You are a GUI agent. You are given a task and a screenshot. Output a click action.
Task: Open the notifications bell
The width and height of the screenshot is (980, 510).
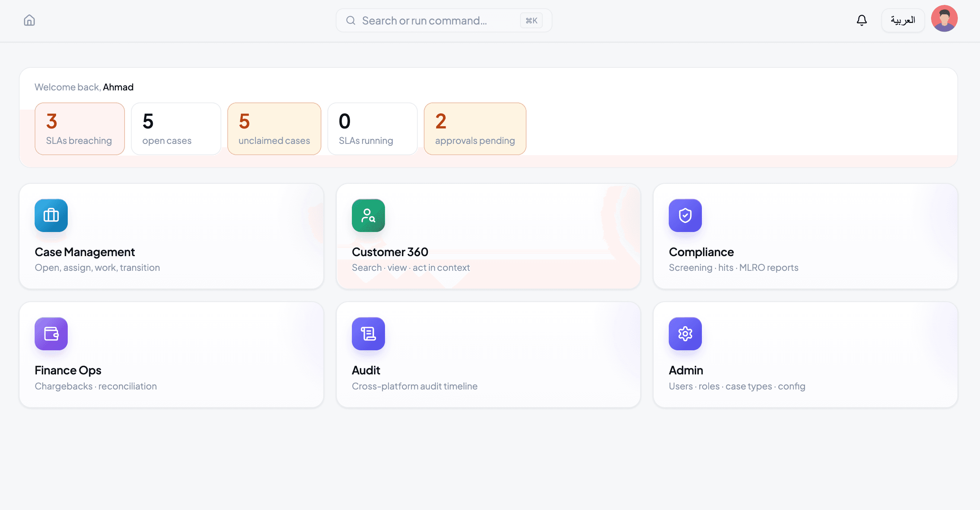point(862,20)
